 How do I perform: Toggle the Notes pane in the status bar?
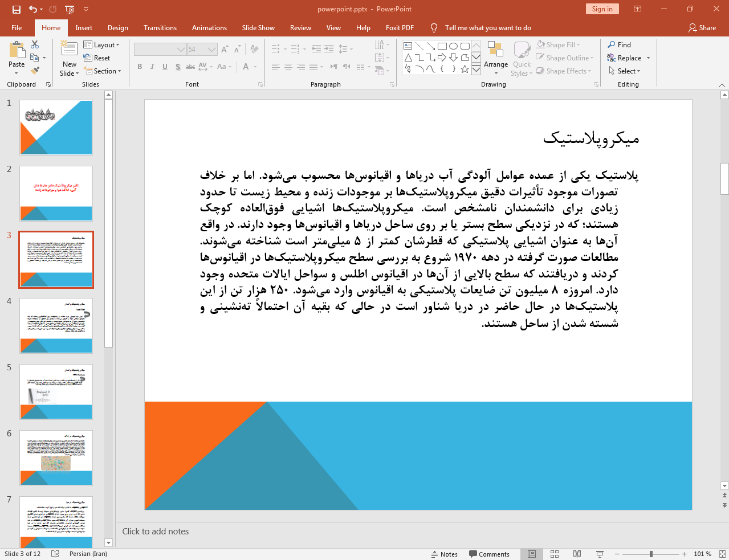(445, 554)
